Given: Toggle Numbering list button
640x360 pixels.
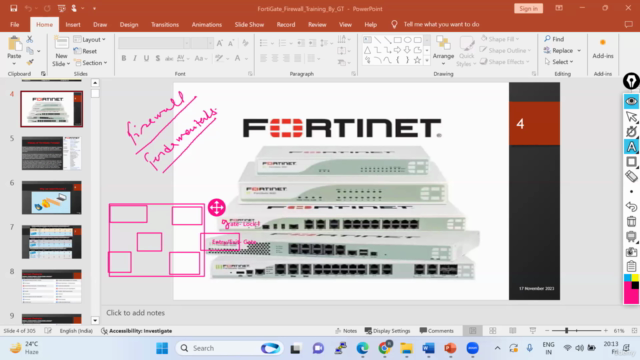Looking at the screenshot, I should tap(284, 43).
